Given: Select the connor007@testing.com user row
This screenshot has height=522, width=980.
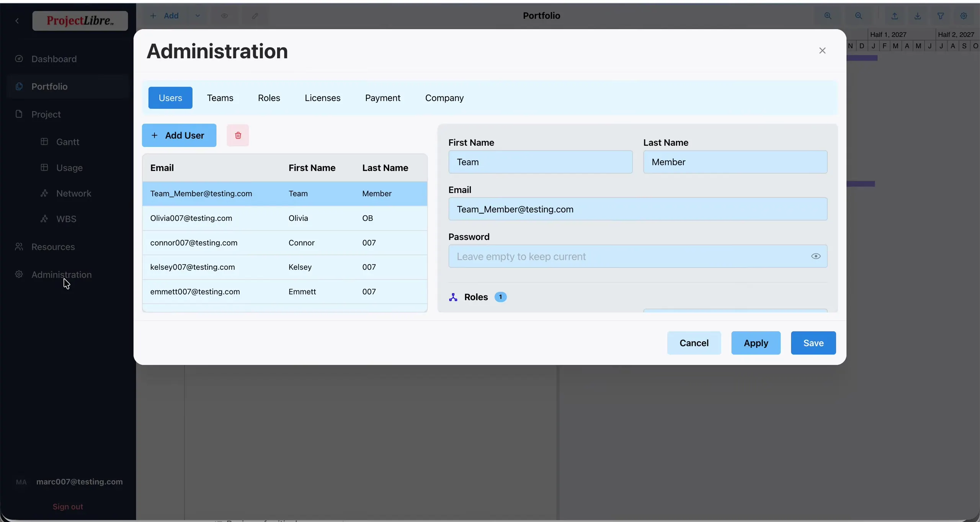Looking at the screenshot, I should [x=285, y=243].
